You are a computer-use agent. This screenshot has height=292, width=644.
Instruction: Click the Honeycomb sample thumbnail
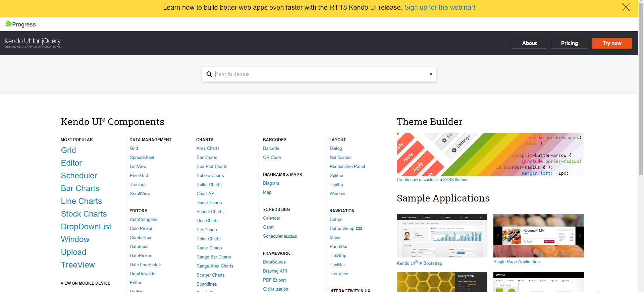point(442,282)
